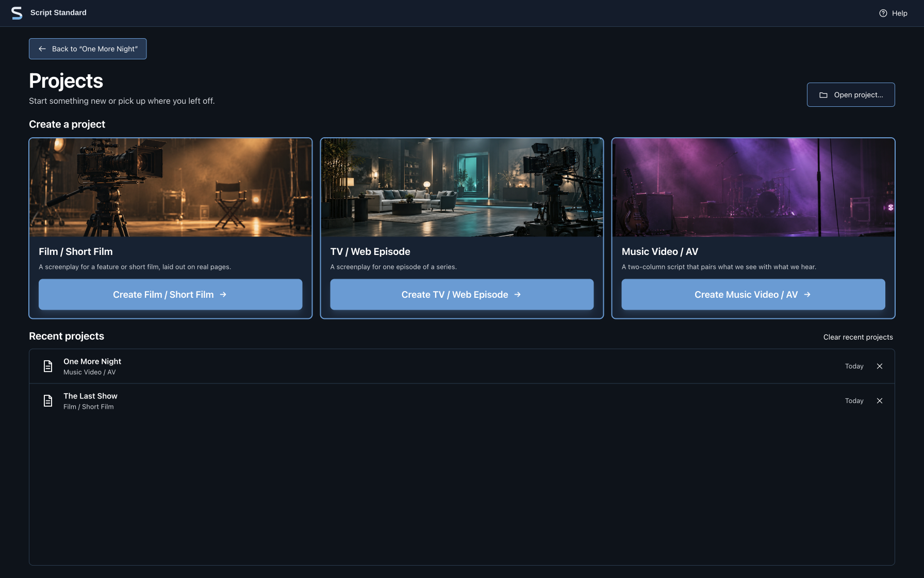Remove One More Night from recent projects
The width and height of the screenshot is (924, 578).
point(880,366)
